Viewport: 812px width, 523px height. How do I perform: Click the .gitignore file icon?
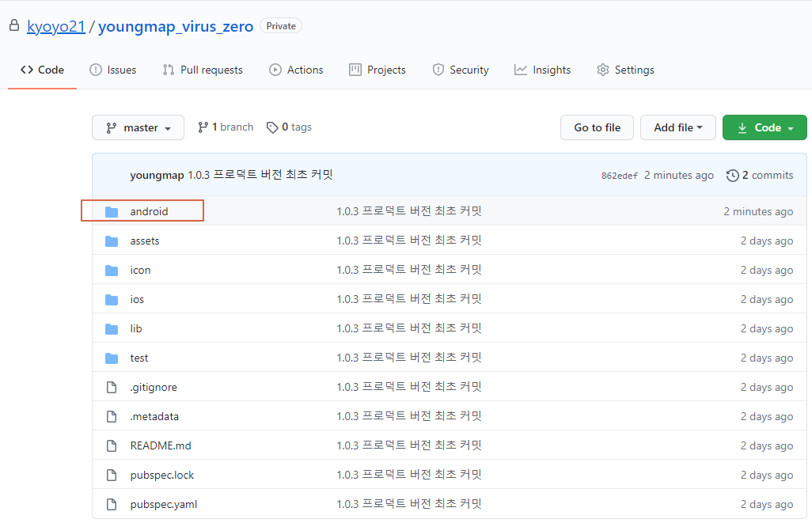[112, 387]
